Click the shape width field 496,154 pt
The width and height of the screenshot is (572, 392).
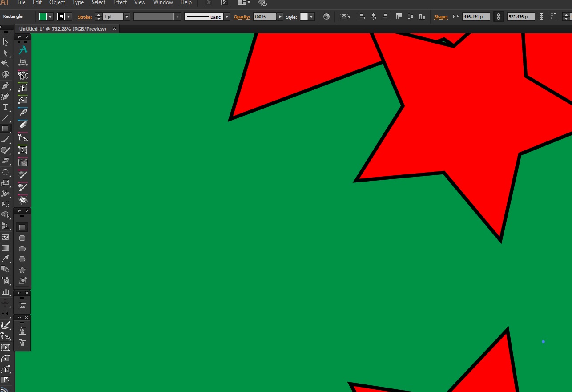476,17
